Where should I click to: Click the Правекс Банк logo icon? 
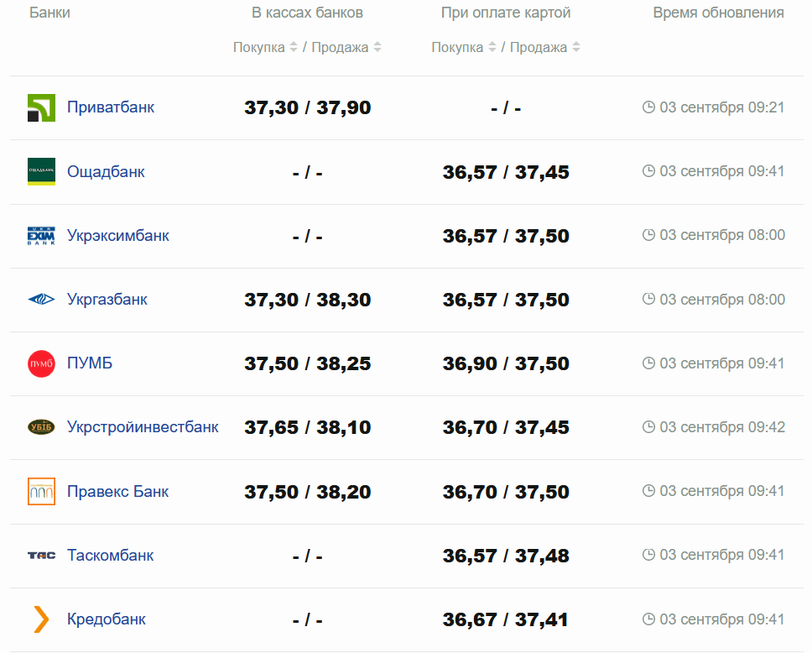coord(41,492)
